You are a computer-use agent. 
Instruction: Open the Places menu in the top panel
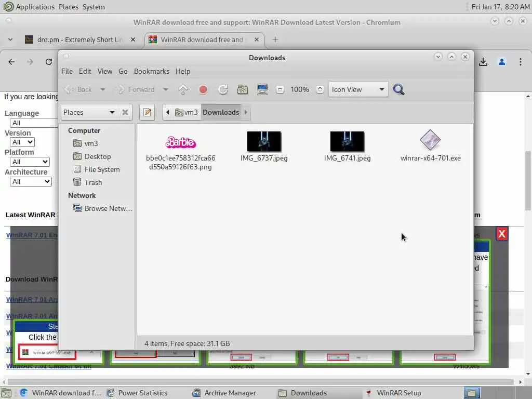(68, 7)
